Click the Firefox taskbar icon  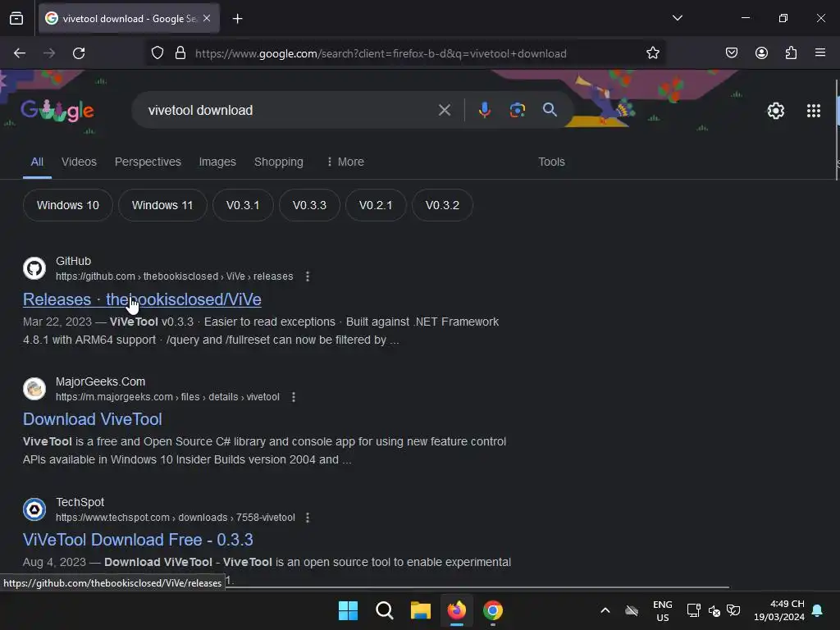click(456, 610)
